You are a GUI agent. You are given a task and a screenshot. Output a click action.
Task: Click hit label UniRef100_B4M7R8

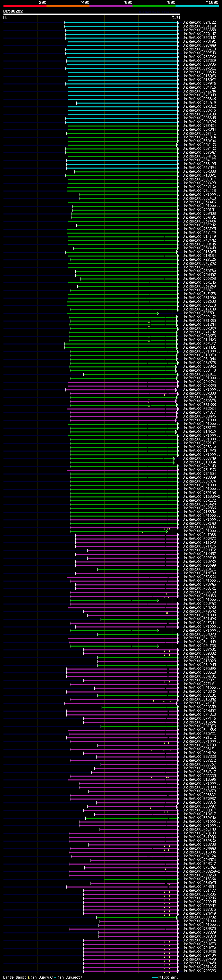pyautogui.click(x=199, y=608)
